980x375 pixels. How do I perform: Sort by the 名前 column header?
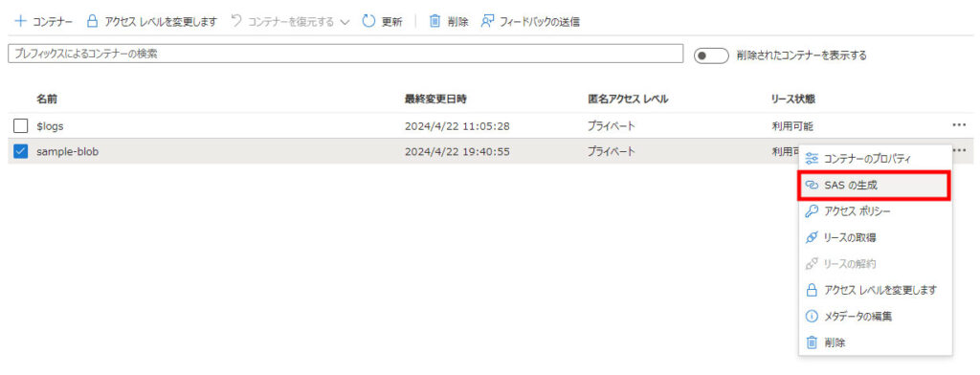click(48, 99)
